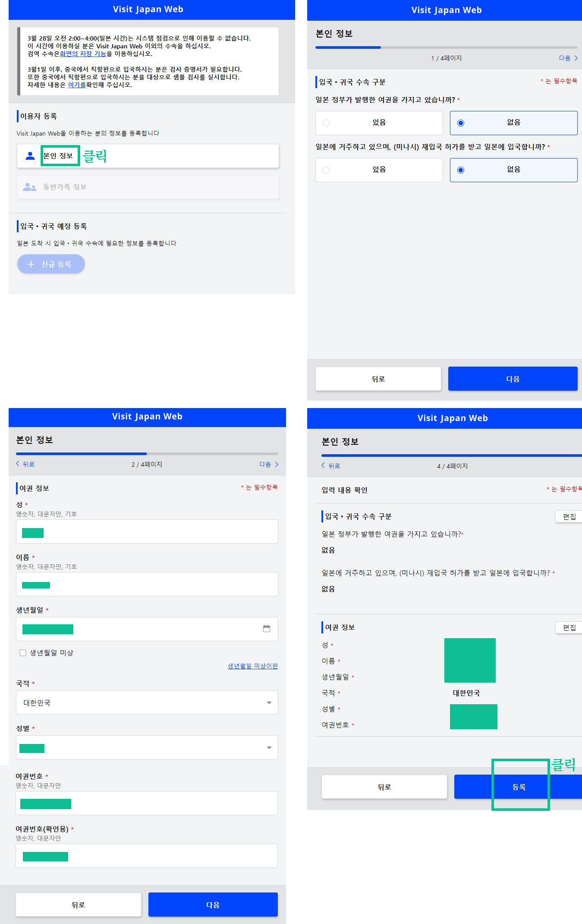Open the 생년월일 미상이란 link

[253, 666]
